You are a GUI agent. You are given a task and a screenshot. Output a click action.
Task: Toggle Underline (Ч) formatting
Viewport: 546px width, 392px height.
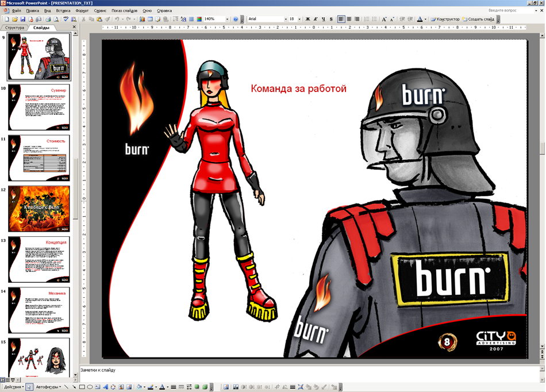coord(324,19)
